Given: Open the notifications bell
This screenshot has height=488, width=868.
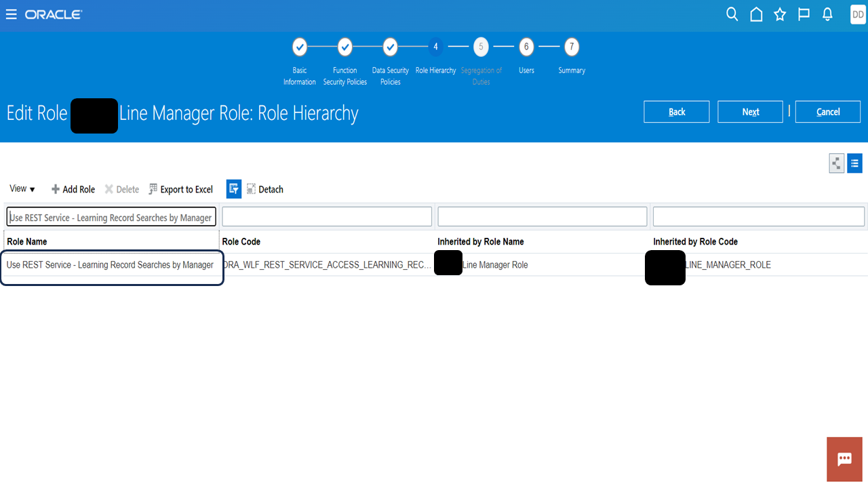Looking at the screenshot, I should click(x=827, y=14).
